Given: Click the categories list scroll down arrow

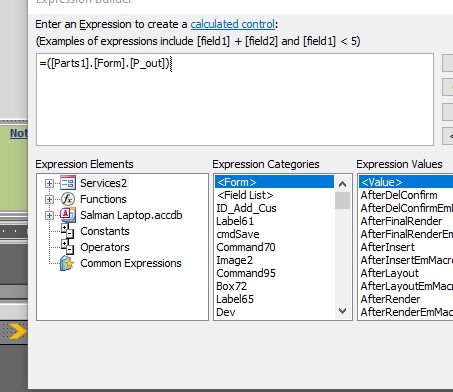Looking at the screenshot, I should tap(342, 311).
